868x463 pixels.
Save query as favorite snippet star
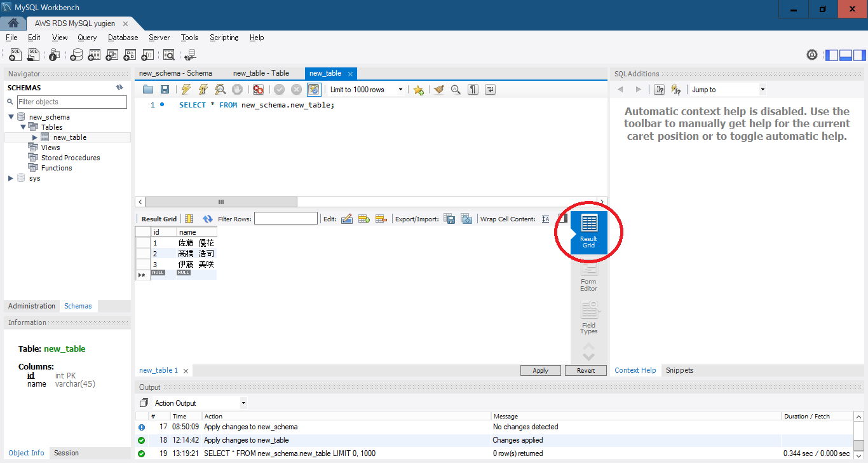point(418,90)
